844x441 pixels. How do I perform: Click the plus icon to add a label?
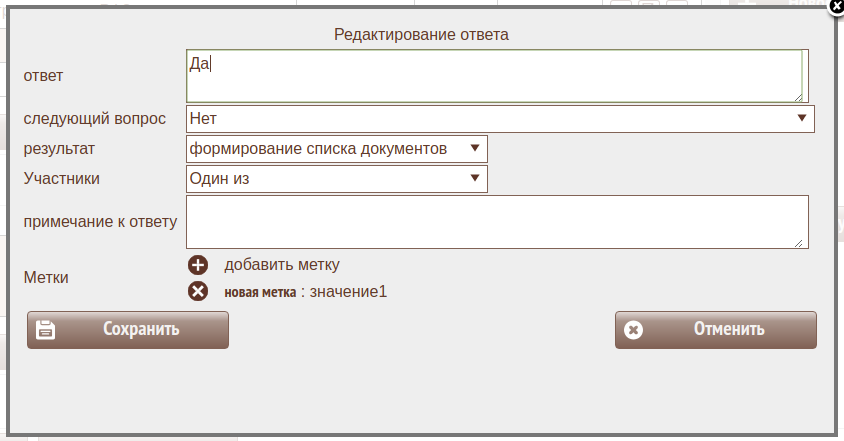[x=198, y=265]
